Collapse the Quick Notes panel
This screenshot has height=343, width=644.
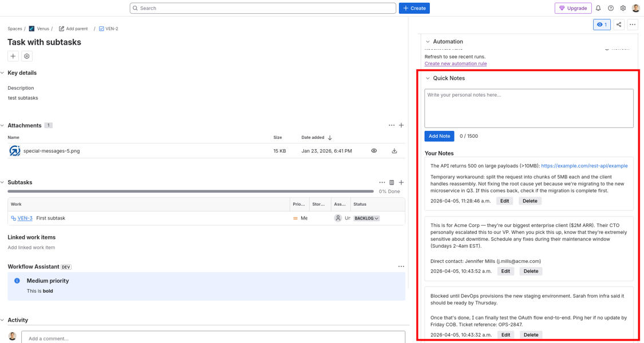(x=428, y=78)
